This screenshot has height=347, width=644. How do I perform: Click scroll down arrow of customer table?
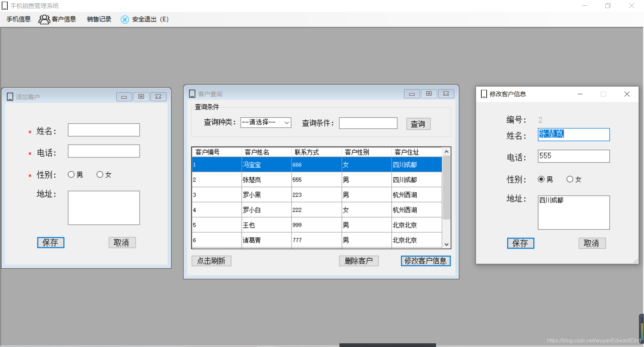tap(446, 244)
